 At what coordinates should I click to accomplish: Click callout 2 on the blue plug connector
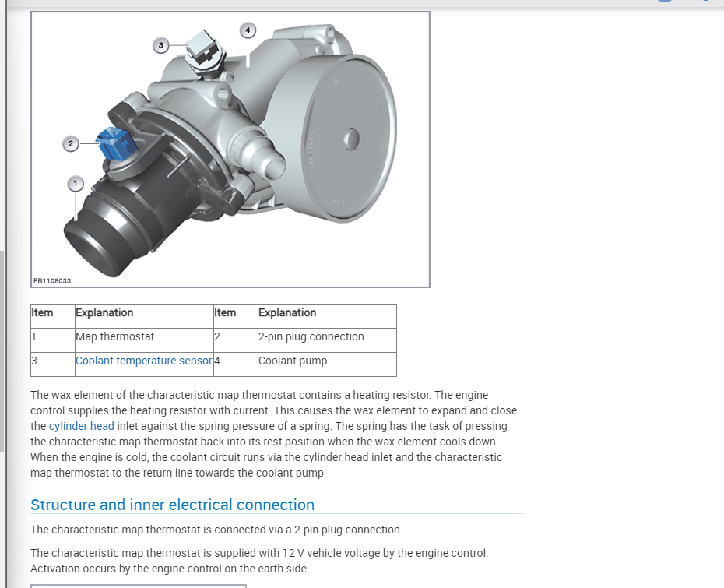[x=70, y=143]
